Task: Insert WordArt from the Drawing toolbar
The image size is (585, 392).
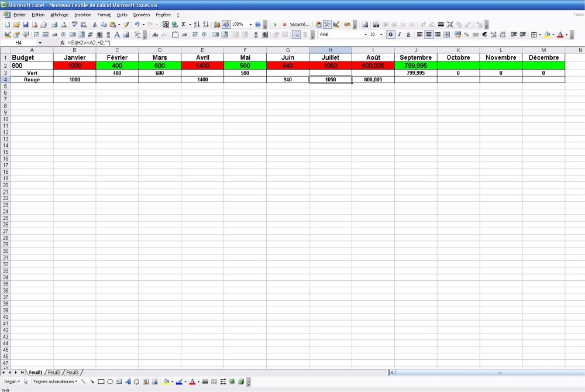Action: pyautogui.click(x=128, y=381)
